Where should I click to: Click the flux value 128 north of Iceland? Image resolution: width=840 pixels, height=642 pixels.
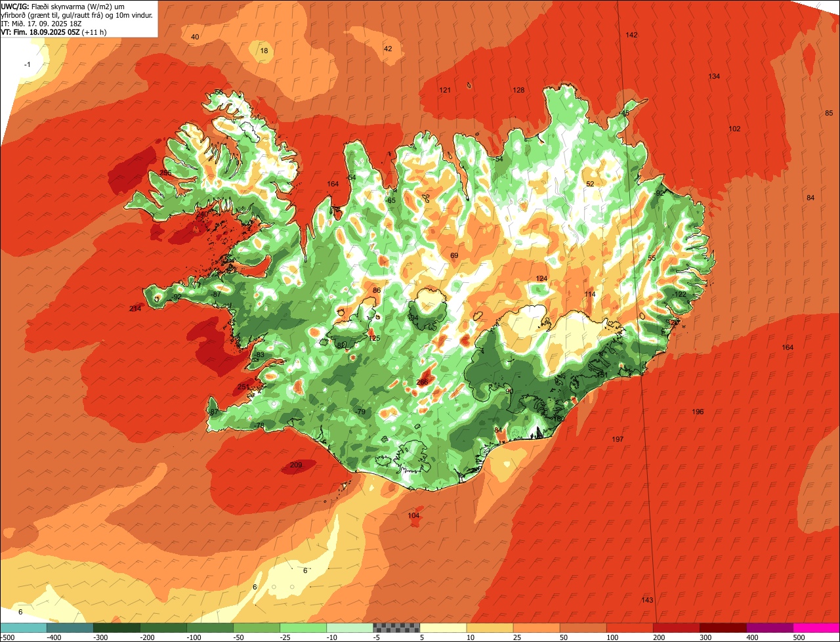518,91
